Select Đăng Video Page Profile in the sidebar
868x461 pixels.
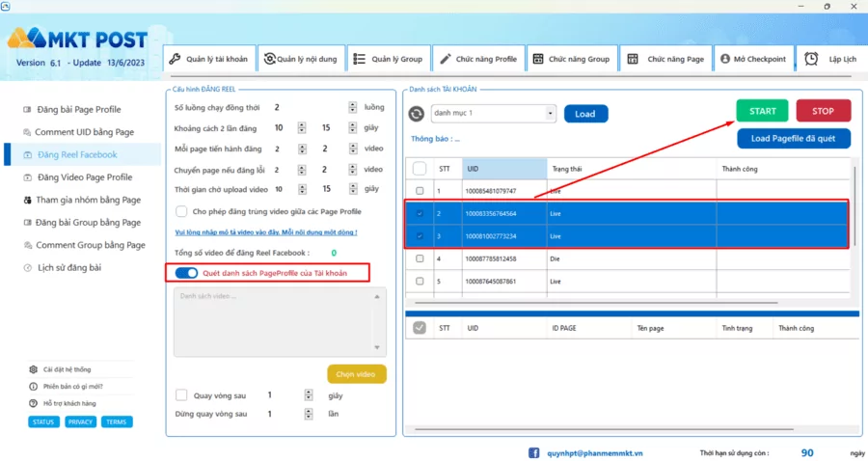[x=85, y=177]
